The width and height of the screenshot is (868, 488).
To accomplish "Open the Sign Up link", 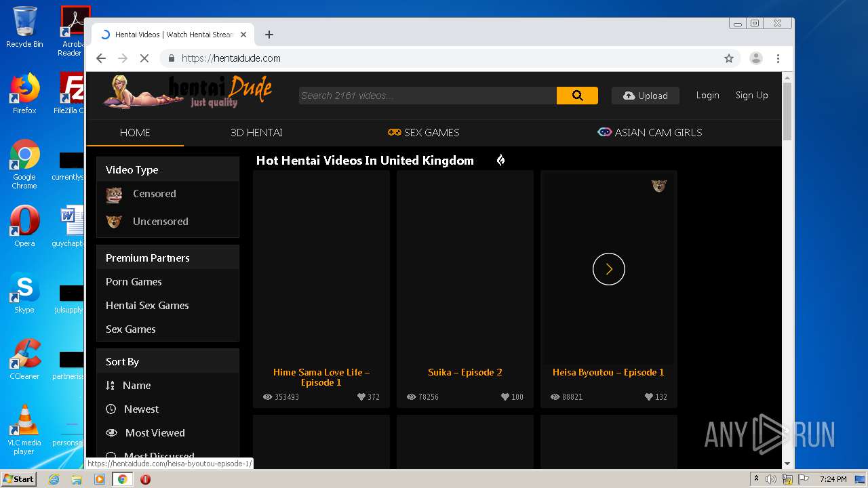I will [751, 96].
